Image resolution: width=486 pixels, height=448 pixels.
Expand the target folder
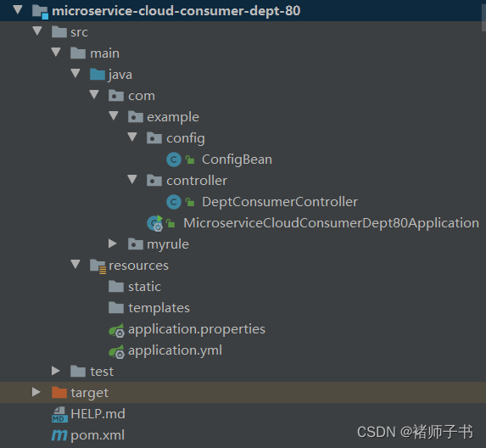click(36, 392)
